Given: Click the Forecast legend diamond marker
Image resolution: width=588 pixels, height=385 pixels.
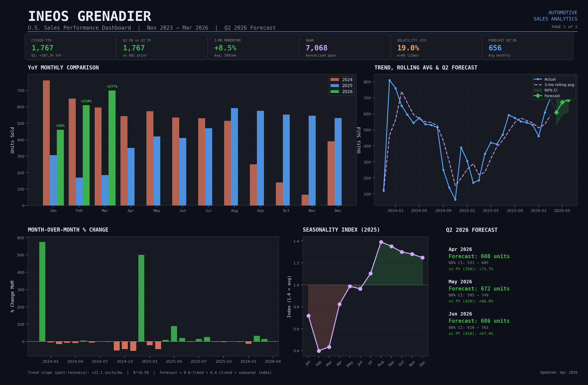Looking at the screenshot, I should tap(538, 96).
